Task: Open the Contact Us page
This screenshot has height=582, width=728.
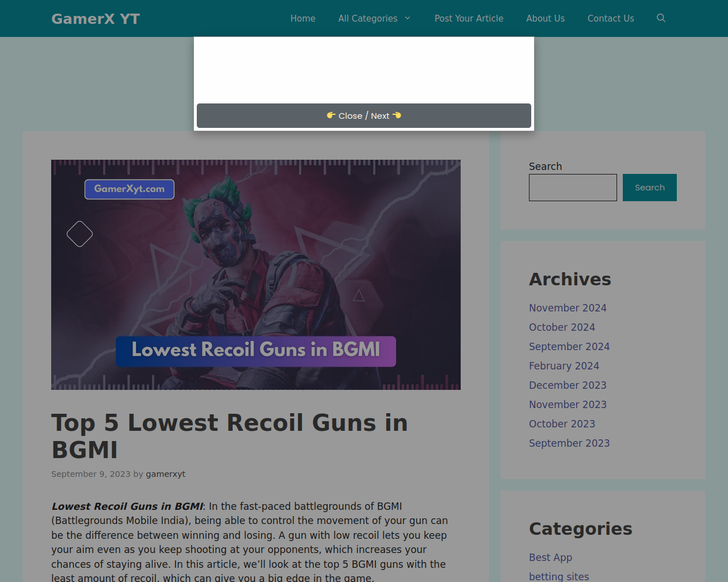Action: (610, 18)
